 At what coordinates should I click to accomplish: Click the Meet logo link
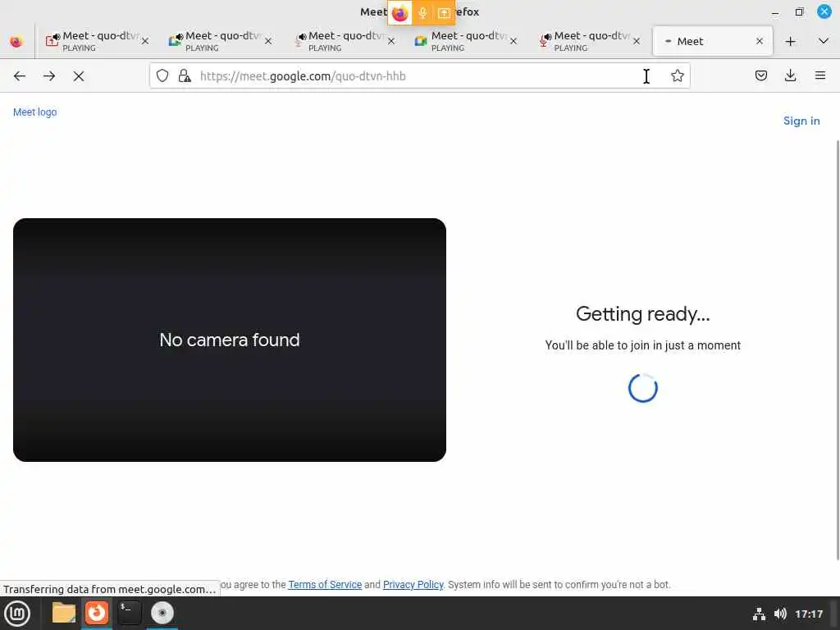34,112
